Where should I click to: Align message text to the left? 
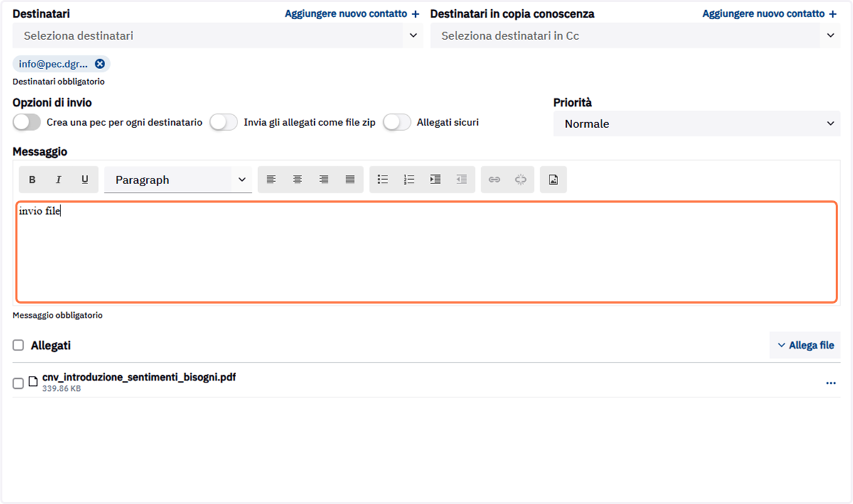(271, 180)
